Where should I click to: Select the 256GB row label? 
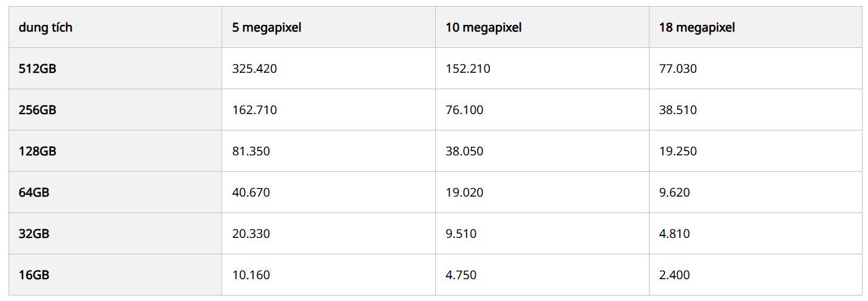38,110
